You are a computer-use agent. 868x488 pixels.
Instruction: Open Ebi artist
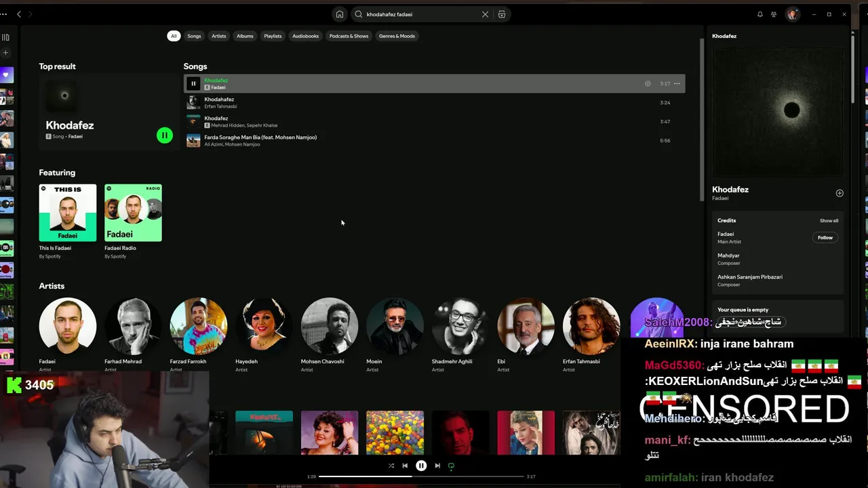click(x=526, y=326)
